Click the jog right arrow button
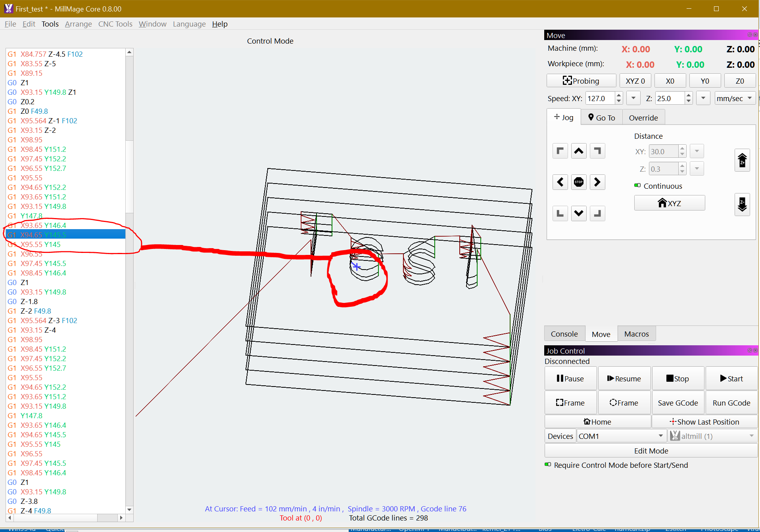Image resolution: width=760 pixels, height=532 pixels. (597, 182)
